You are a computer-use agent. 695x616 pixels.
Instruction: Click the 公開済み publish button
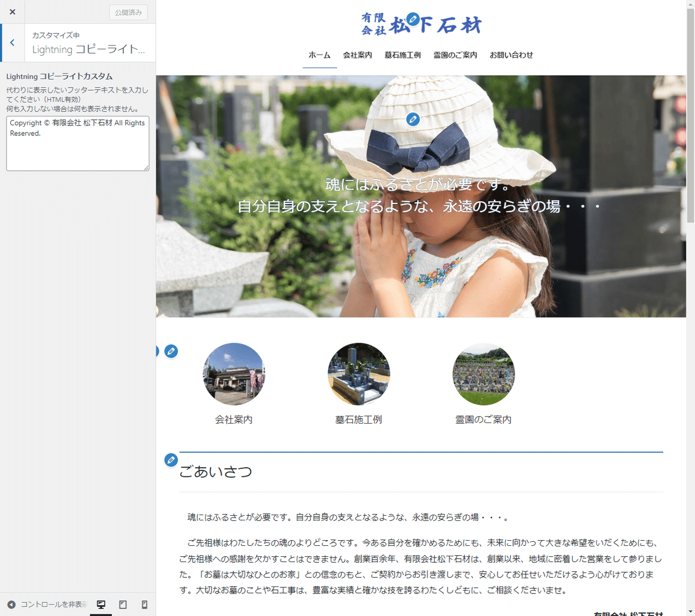point(129,12)
